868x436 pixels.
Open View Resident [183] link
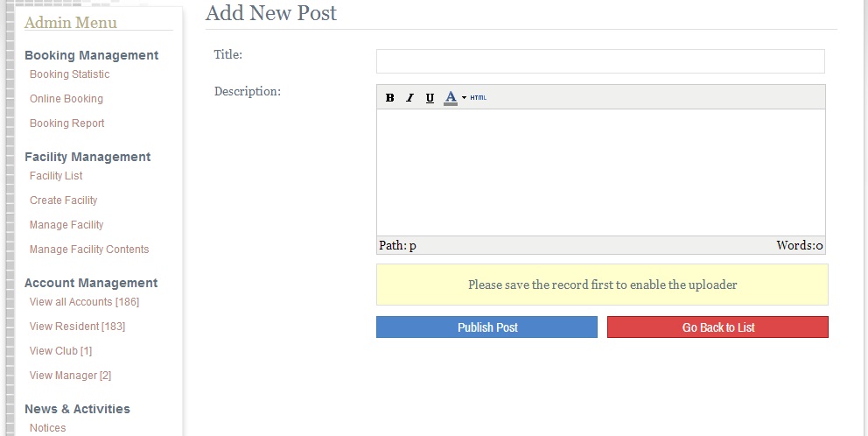click(78, 327)
